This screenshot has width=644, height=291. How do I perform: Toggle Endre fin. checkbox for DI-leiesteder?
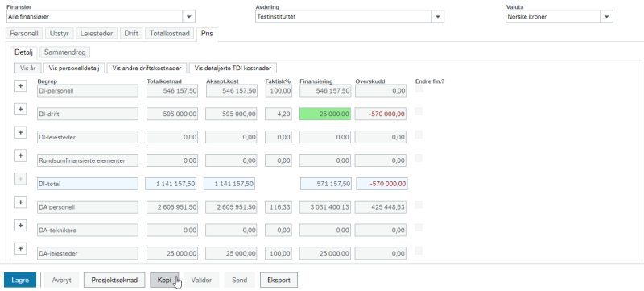click(419, 135)
